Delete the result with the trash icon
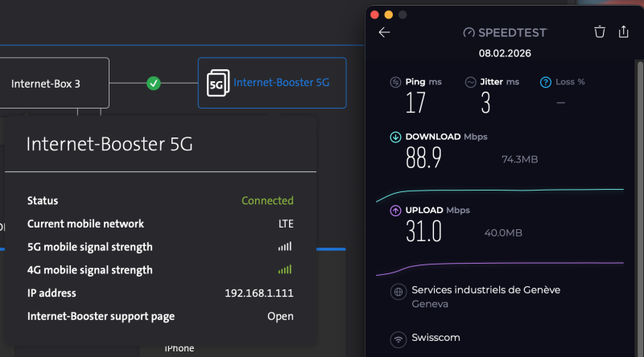 coord(600,32)
